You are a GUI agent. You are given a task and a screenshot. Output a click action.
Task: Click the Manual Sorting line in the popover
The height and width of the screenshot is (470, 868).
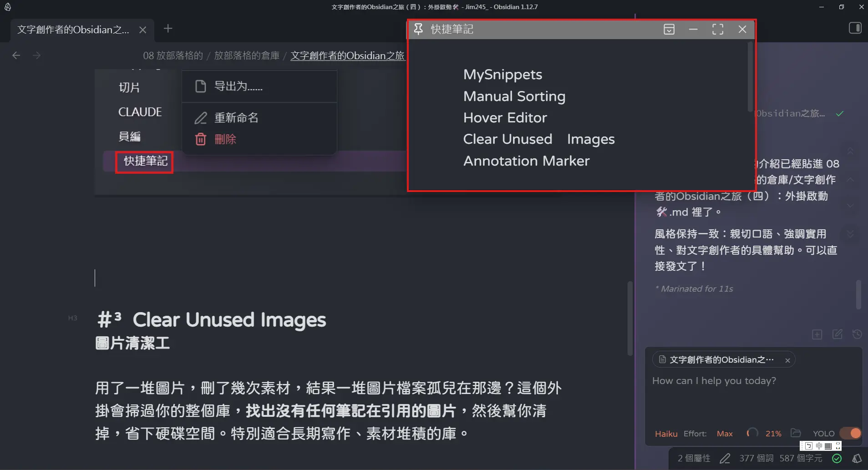pyautogui.click(x=514, y=96)
